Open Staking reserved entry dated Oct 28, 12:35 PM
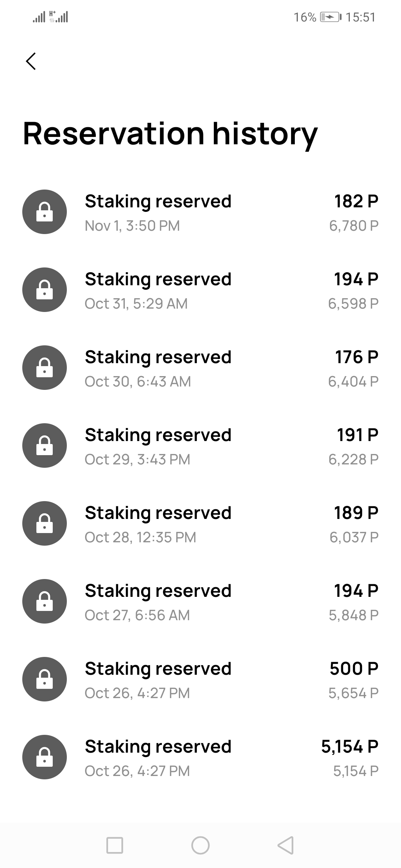Screen dimensions: 401x868 [x=158, y=513]
